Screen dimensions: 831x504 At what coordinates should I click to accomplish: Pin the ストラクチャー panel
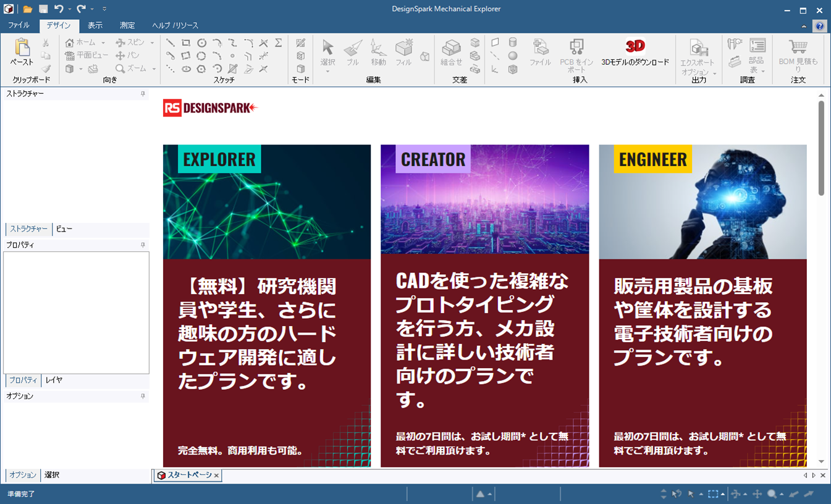(143, 94)
